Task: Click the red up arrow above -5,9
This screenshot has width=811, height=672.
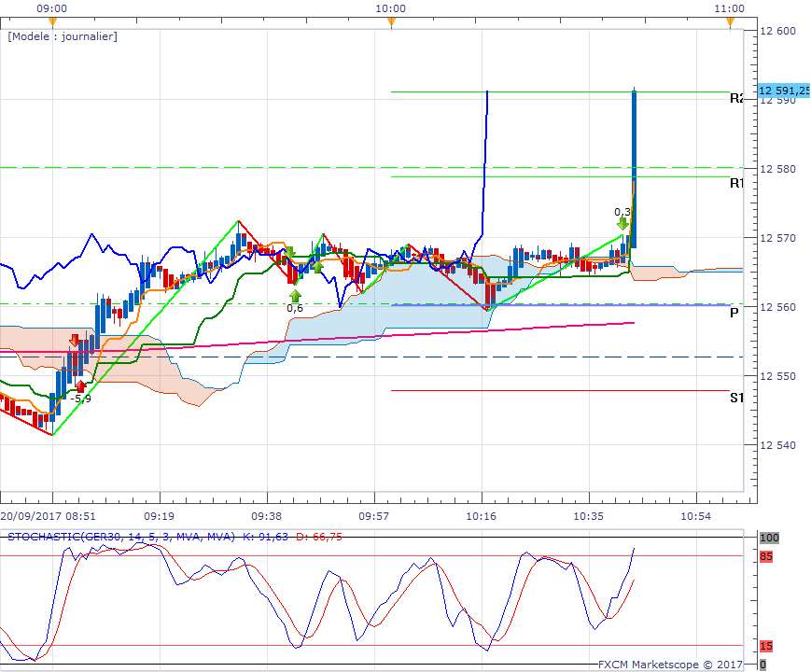Action: tap(80, 386)
